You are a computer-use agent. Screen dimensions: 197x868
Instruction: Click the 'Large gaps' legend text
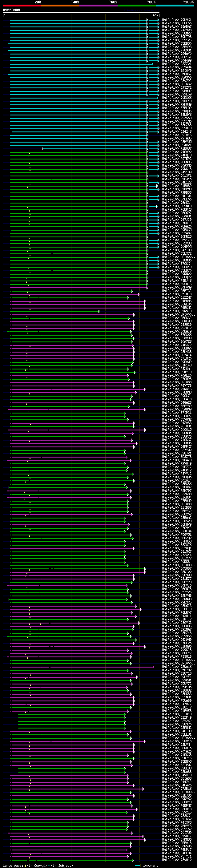coord(13,865)
